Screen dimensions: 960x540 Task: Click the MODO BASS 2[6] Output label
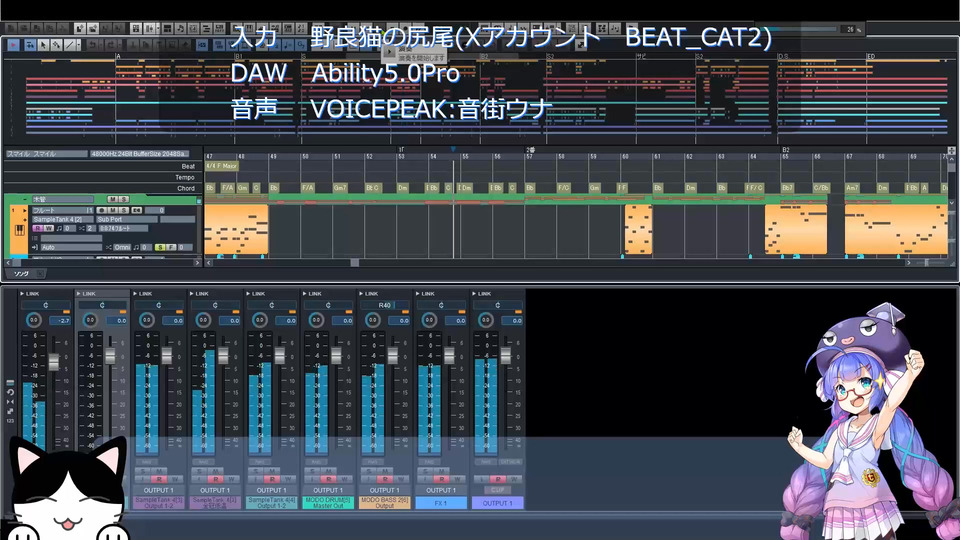[384, 503]
